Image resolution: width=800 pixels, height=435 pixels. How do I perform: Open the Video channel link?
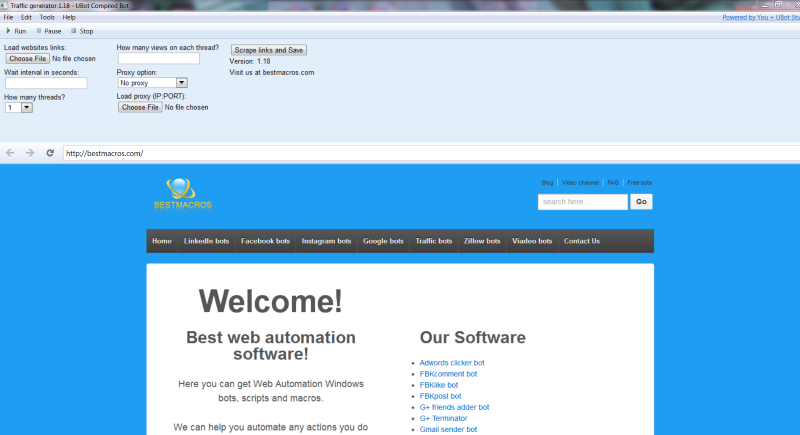[580, 183]
